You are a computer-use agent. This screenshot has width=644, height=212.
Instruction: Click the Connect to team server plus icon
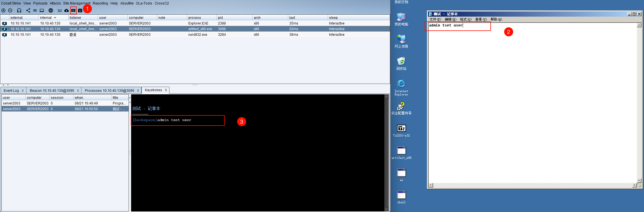[3, 10]
